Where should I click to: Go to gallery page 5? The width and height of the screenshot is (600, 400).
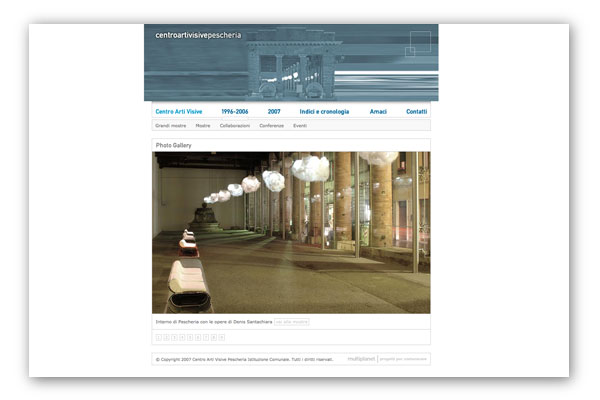tap(190, 338)
